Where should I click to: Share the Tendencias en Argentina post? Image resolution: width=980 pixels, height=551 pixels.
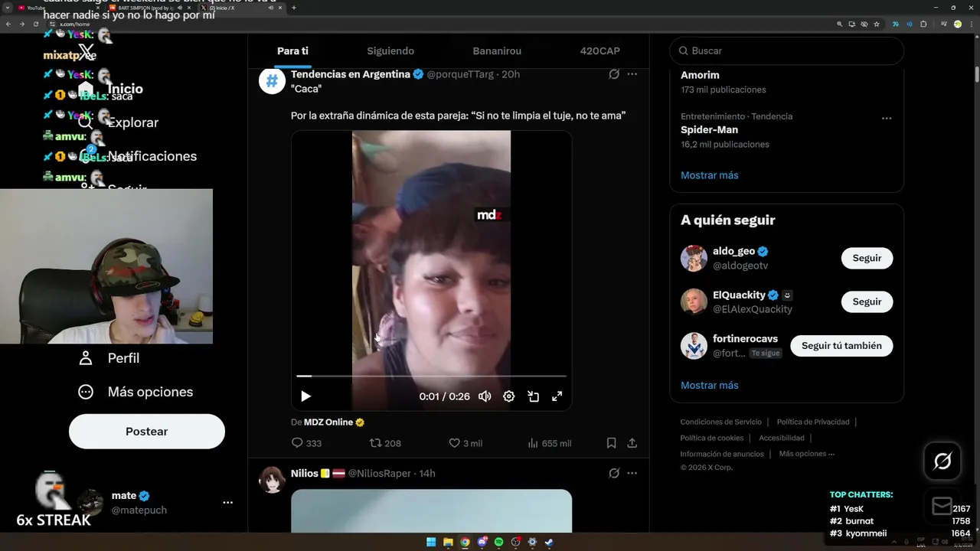pyautogui.click(x=632, y=443)
